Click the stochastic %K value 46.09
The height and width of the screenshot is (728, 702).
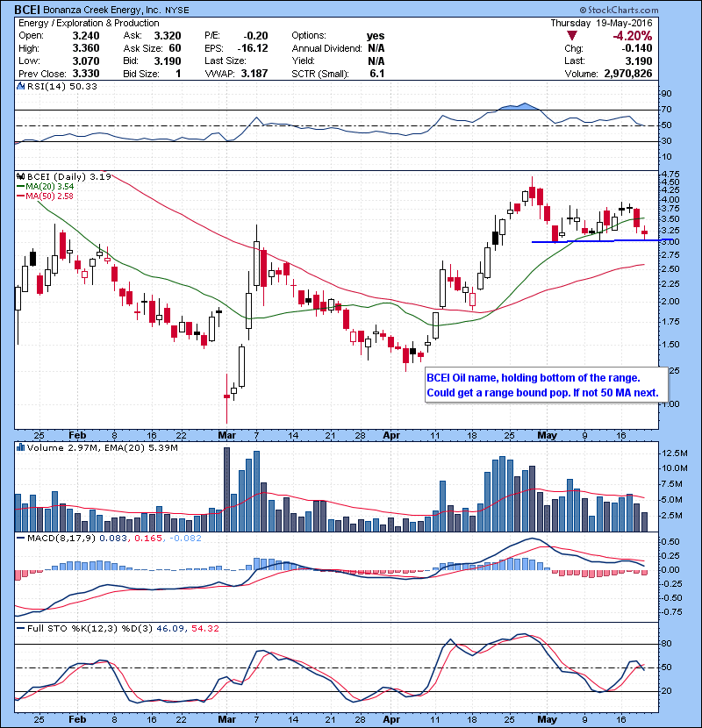(170, 628)
